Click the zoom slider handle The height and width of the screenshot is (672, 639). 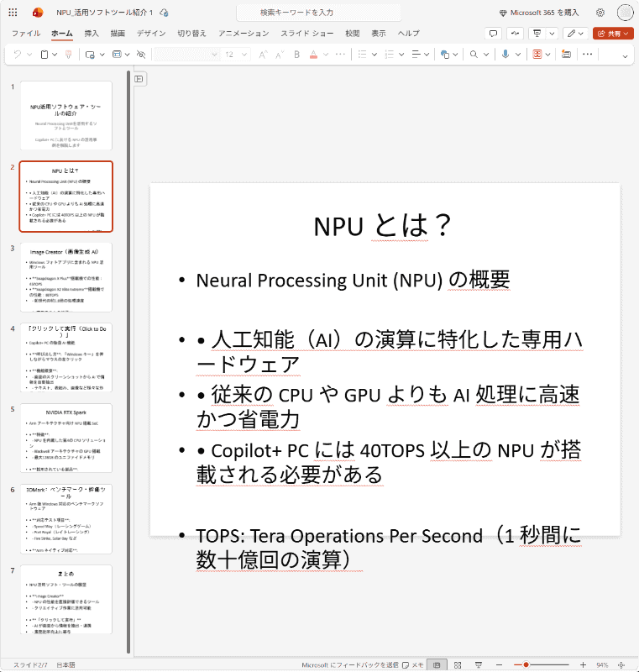pyautogui.click(x=526, y=664)
